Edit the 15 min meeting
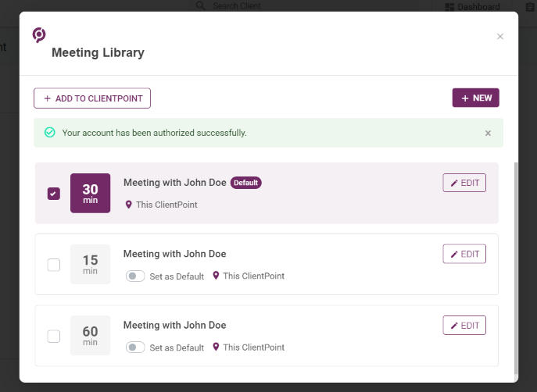Image resolution: width=537 pixels, height=392 pixels. [464, 254]
